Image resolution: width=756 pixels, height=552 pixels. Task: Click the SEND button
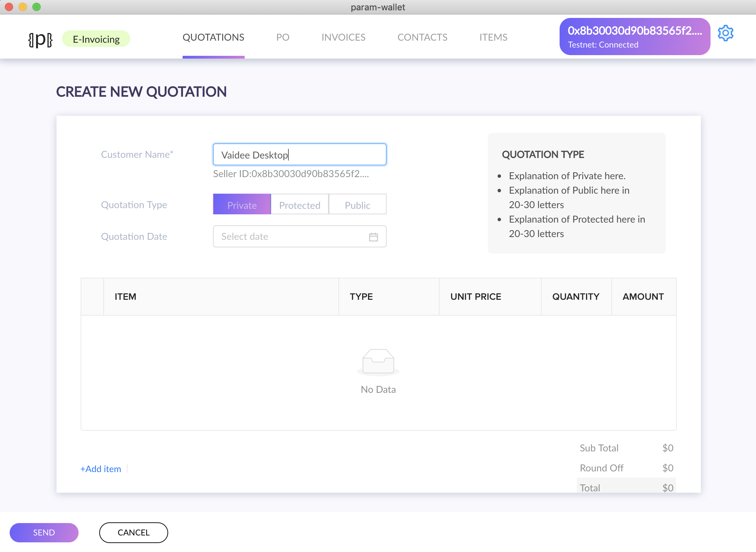point(44,533)
